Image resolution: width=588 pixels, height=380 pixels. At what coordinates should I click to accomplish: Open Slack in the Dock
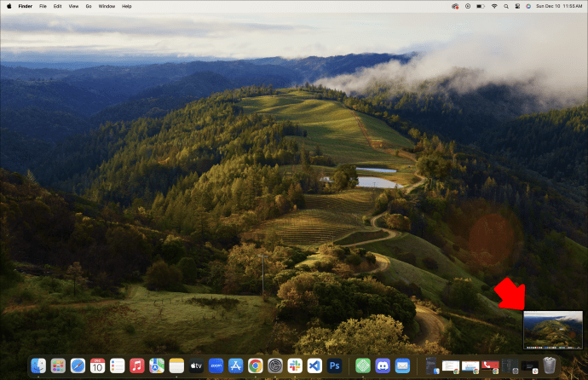click(295, 366)
